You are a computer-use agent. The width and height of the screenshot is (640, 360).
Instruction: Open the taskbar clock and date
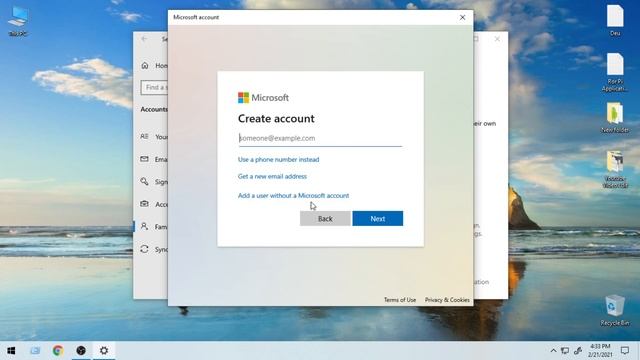[x=600, y=351]
